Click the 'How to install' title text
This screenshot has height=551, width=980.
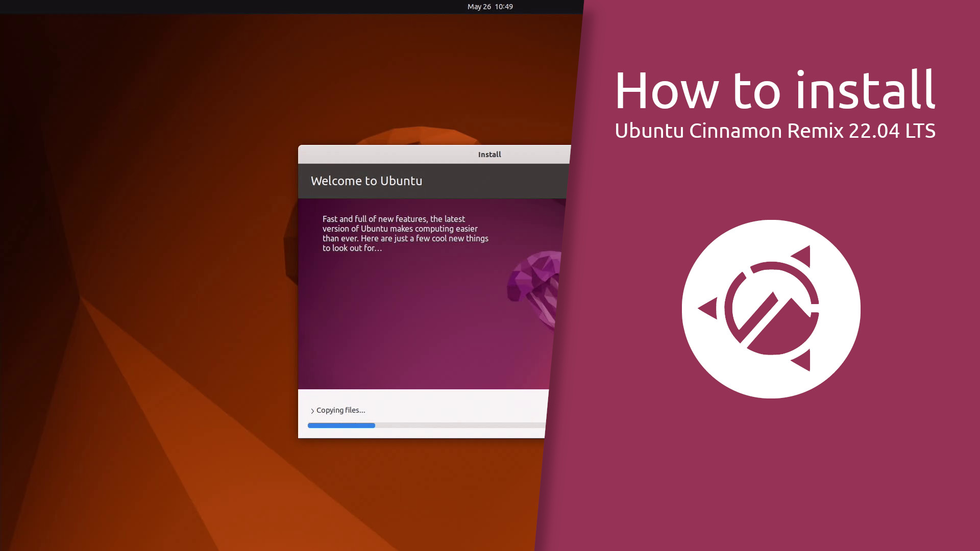(775, 90)
